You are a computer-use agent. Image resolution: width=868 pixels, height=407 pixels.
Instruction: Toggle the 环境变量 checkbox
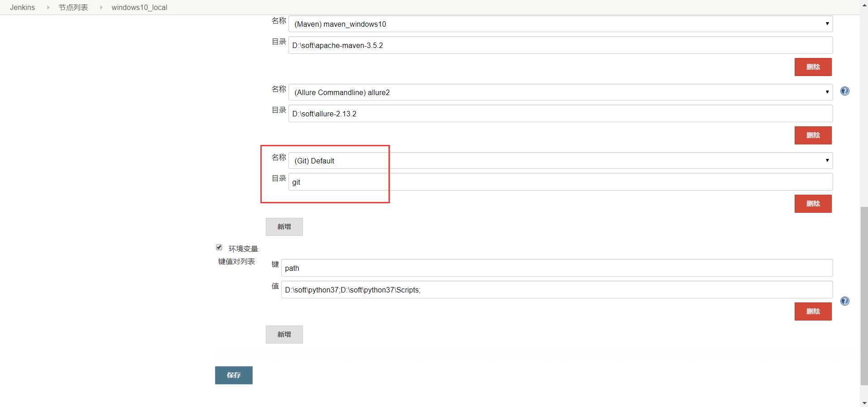click(x=219, y=247)
